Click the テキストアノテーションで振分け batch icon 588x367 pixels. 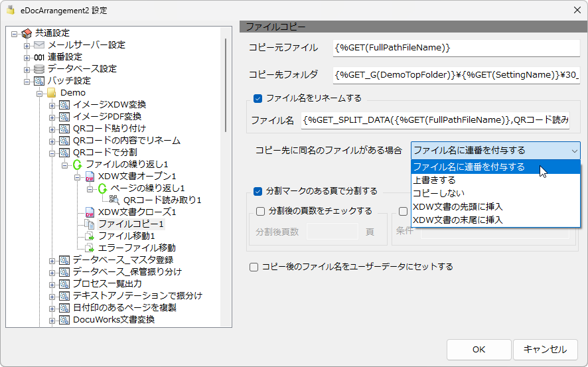[x=64, y=296]
